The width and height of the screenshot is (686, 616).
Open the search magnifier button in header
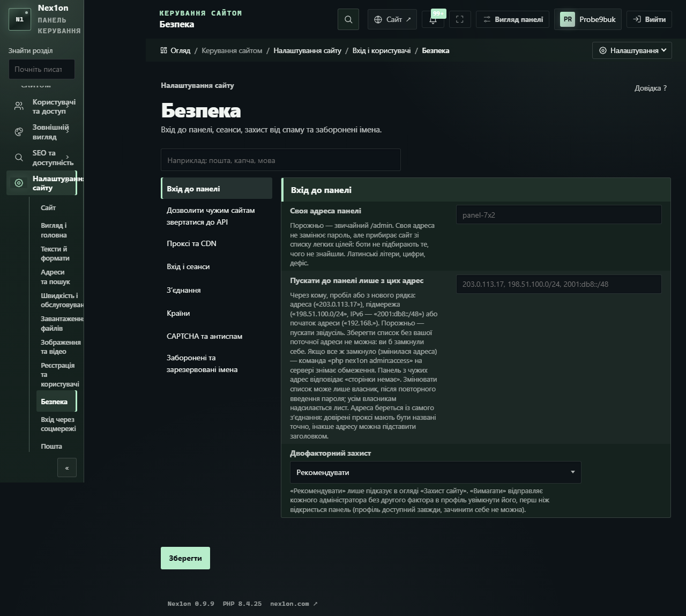pyautogui.click(x=348, y=19)
